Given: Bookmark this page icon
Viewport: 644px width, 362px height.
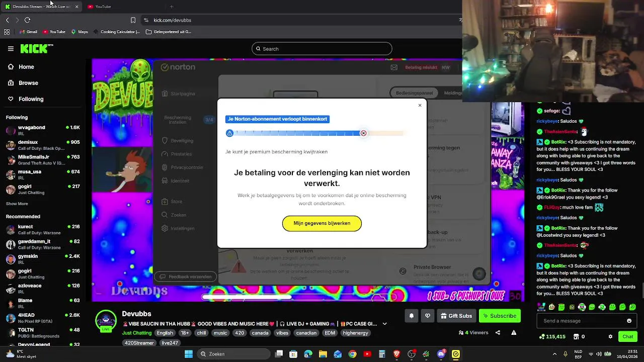Looking at the screenshot, I should click(x=133, y=20).
